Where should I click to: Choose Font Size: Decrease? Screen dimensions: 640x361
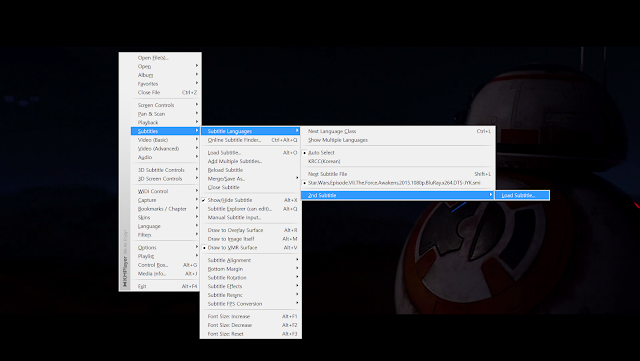click(251, 325)
